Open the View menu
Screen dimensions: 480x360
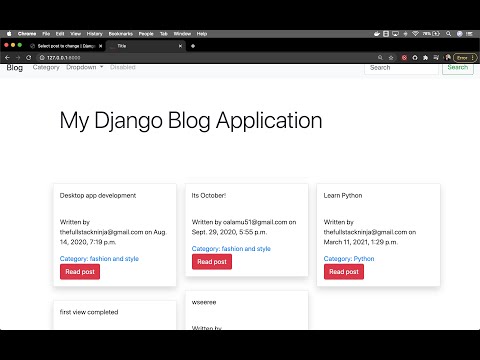(x=75, y=34)
